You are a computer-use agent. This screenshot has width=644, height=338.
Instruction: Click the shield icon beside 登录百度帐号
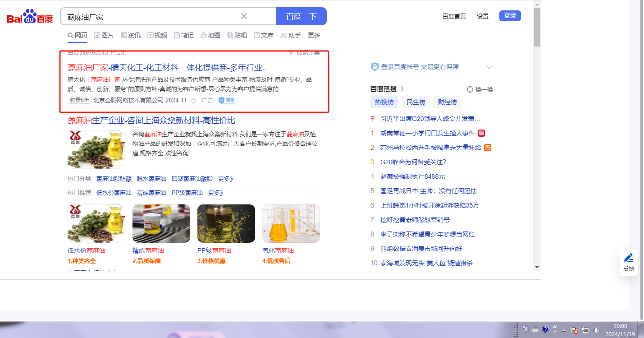point(375,67)
